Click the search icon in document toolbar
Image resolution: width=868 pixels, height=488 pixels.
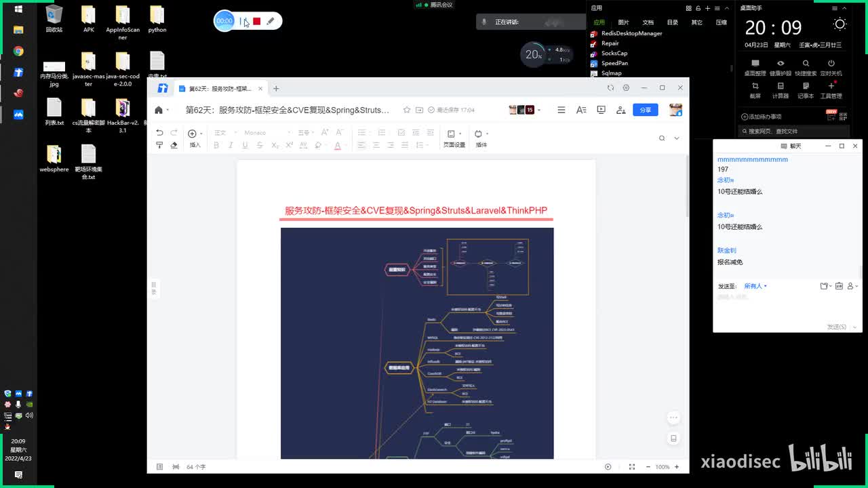[662, 138]
